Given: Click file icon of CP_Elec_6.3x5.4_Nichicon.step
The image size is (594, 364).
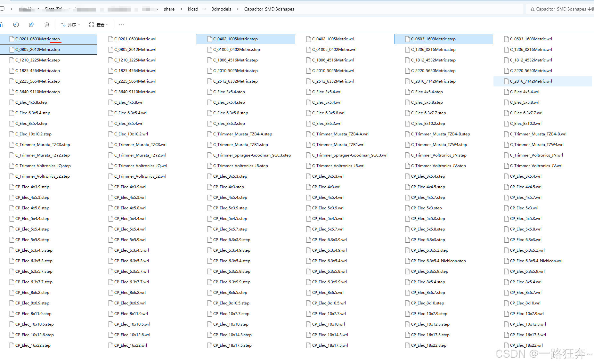Looking at the screenshot, I should click(x=408, y=261).
